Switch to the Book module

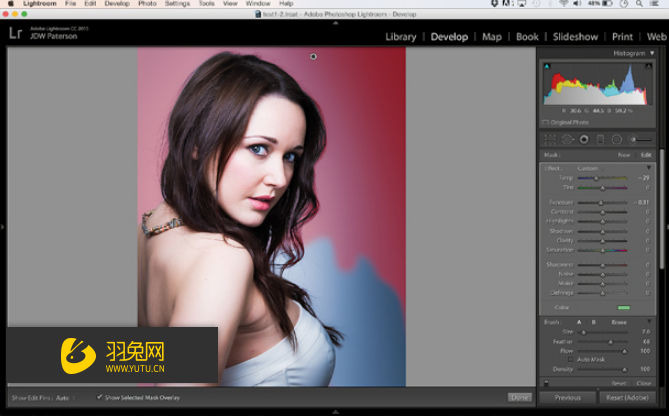pos(527,37)
